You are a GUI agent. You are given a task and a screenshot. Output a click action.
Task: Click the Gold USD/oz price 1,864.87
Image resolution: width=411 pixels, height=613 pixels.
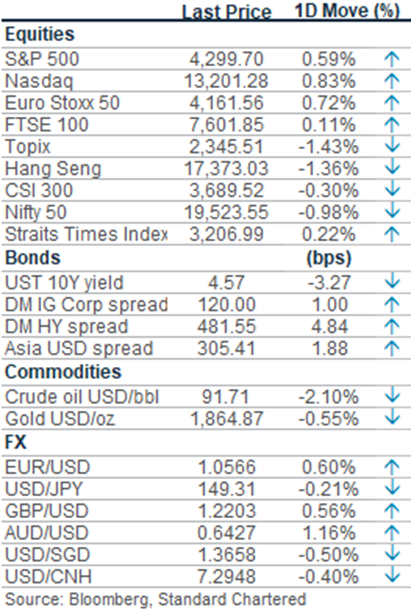coord(226,419)
